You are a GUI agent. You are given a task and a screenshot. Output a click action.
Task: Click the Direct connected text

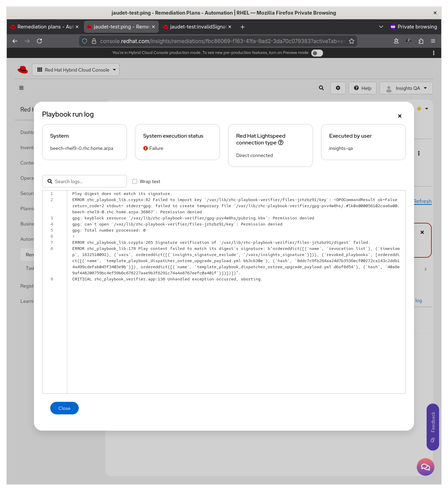(x=255, y=155)
